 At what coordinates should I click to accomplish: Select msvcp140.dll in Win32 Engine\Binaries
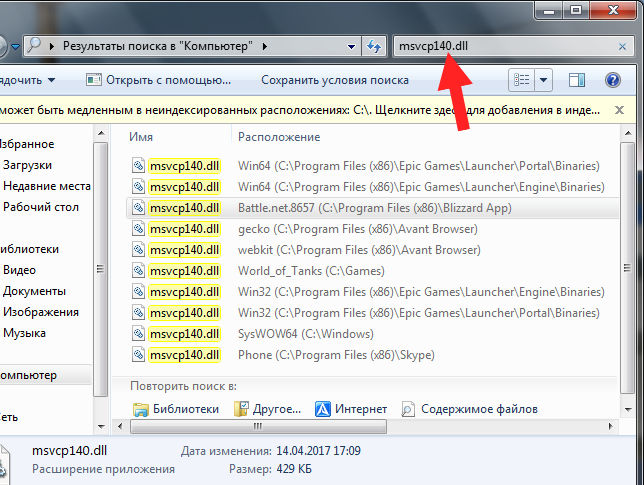184,292
